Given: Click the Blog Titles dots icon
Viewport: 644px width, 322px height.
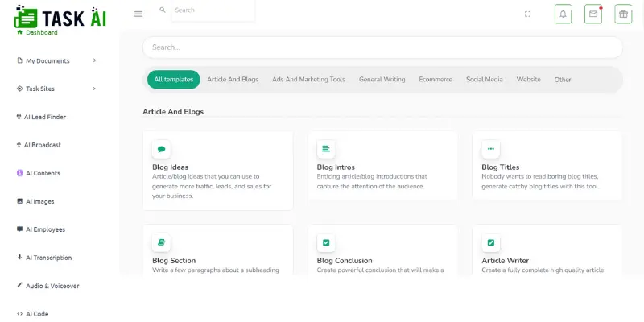Looking at the screenshot, I should pos(491,149).
